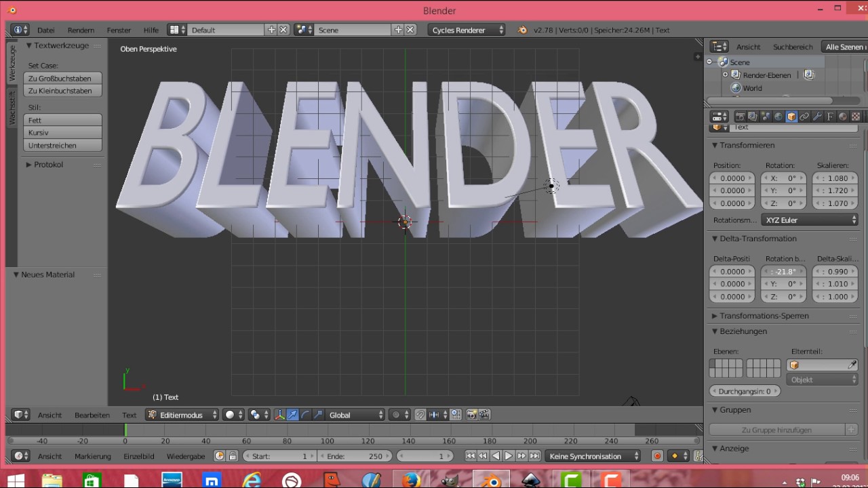This screenshot has height=488, width=868.
Task: Open the Rendern menu
Action: coord(81,30)
